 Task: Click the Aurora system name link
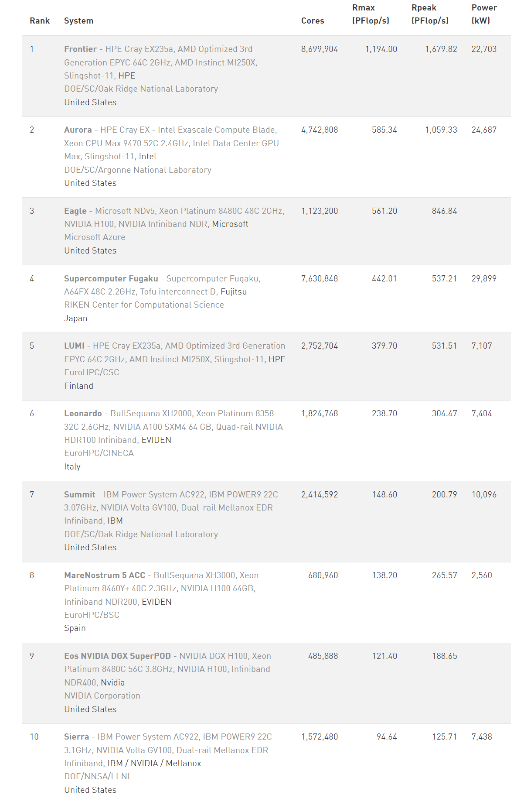78,130
